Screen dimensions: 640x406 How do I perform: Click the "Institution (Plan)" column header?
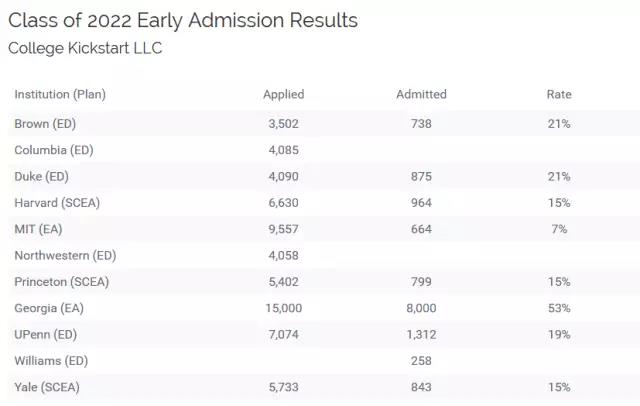click(60, 95)
